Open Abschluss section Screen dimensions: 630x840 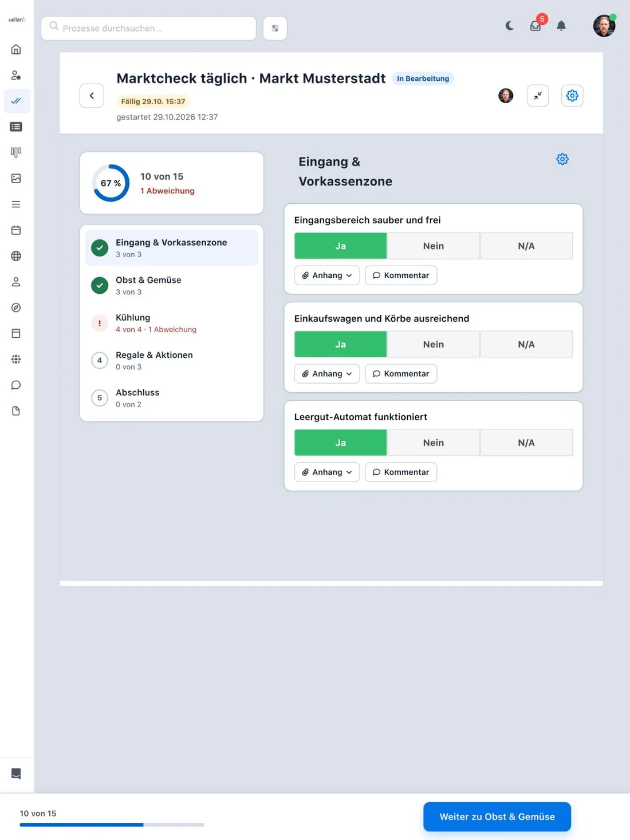[172, 398]
